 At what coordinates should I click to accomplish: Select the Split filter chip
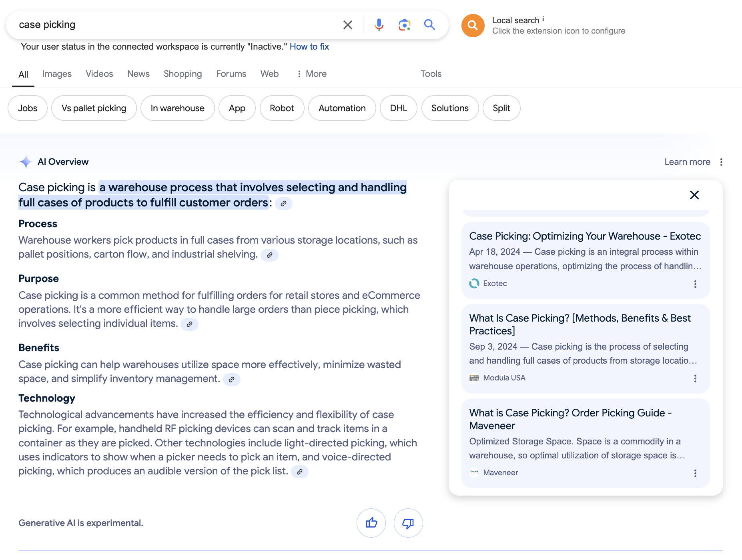(501, 108)
